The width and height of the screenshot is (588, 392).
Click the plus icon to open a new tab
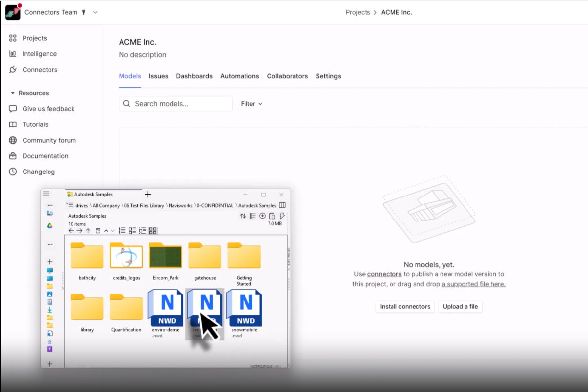point(147,194)
